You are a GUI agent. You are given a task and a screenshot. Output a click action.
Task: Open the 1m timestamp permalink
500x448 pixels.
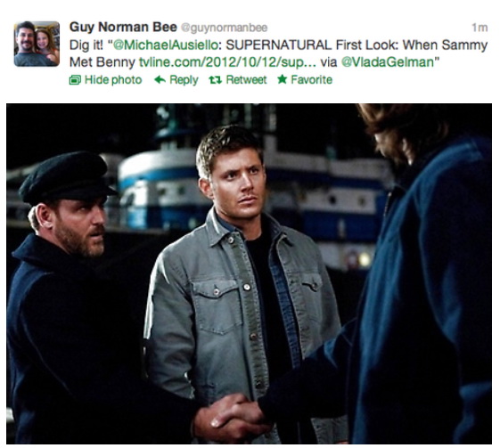[x=480, y=28]
